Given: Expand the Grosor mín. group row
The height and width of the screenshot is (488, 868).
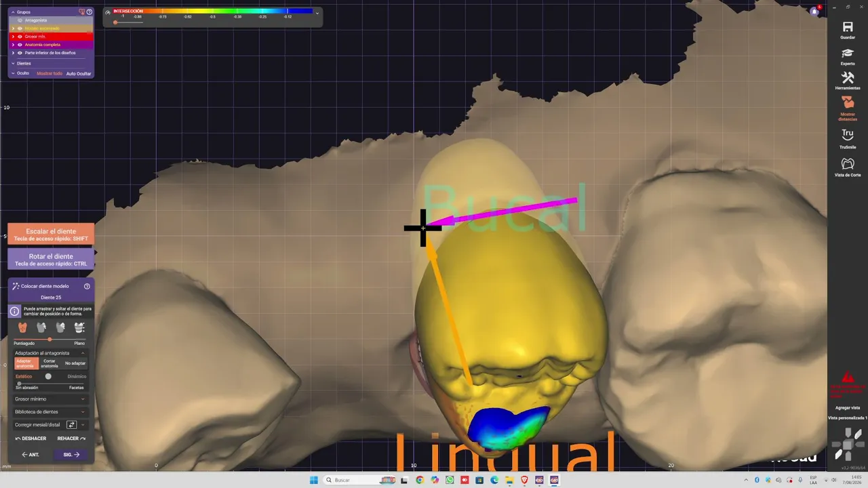Looking at the screenshot, I should coord(13,37).
